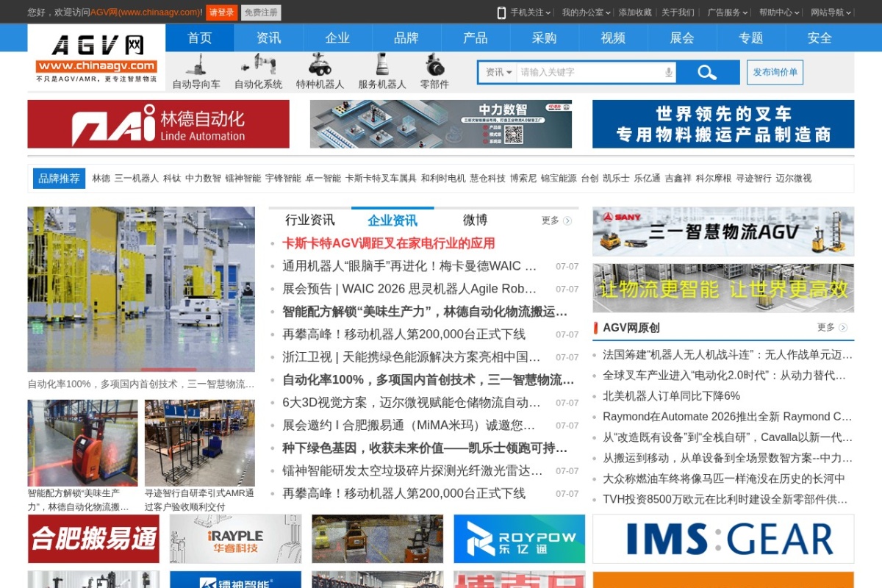This screenshot has height=588, width=882.
Task: Open brand link 迈尔微视
Action: (794, 179)
